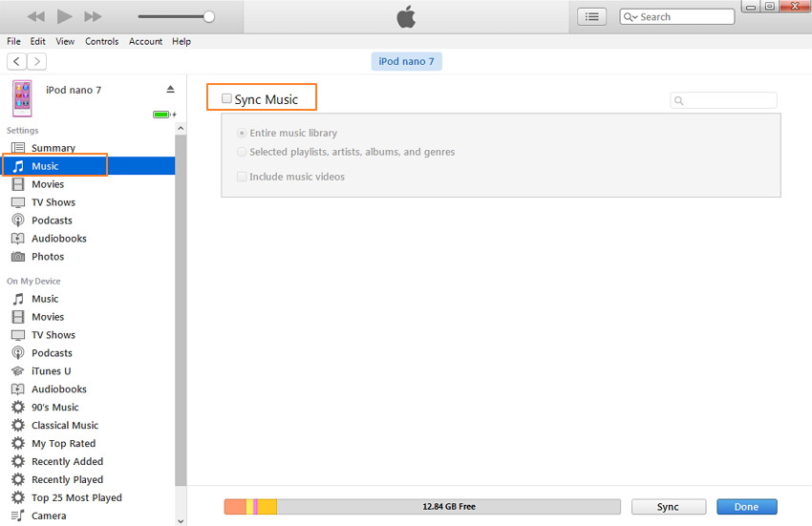Open Podcasts under Settings sidebar

click(51, 221)
